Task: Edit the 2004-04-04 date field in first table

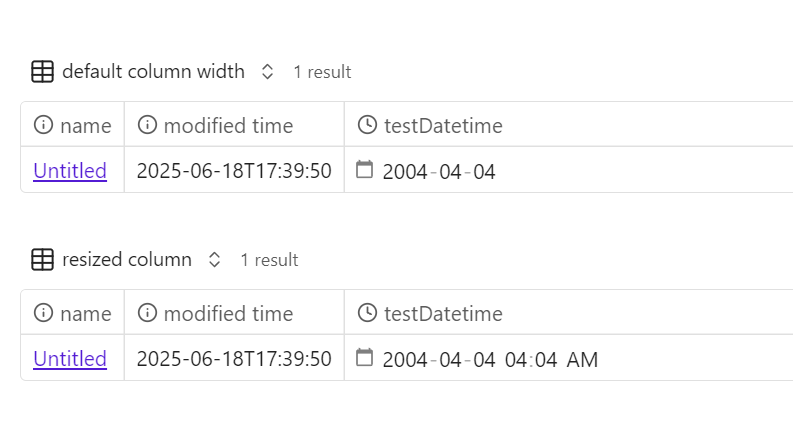Action: click(439, 172)
